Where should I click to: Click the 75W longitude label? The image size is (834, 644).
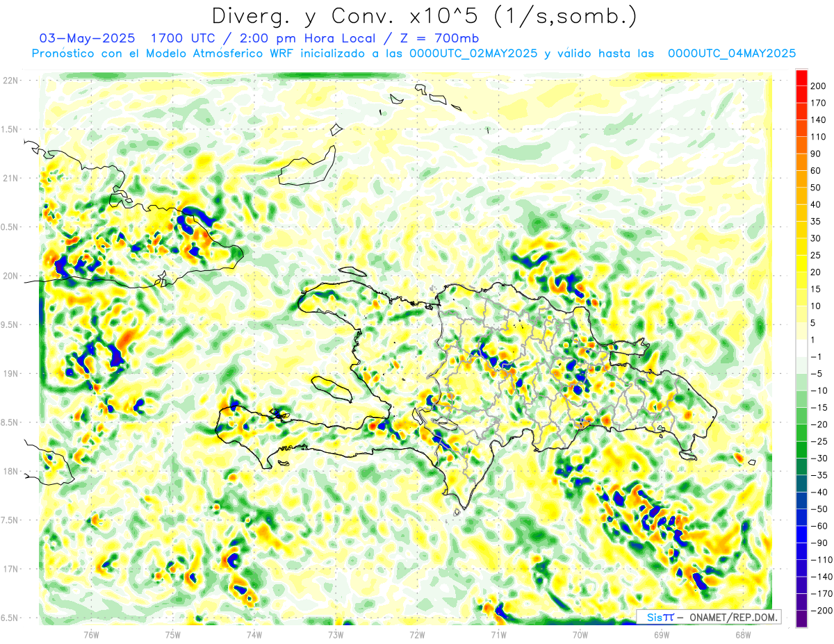pos(173,634)
